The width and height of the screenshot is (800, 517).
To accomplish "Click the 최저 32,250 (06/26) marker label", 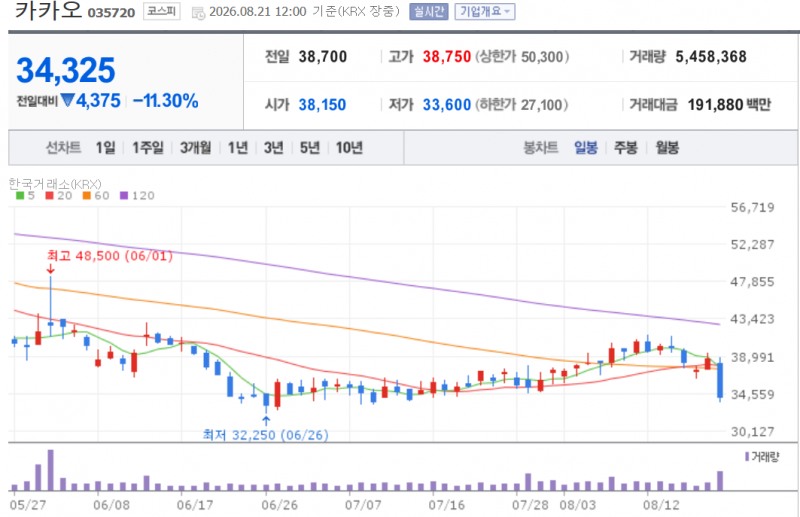I will (265, 435).
